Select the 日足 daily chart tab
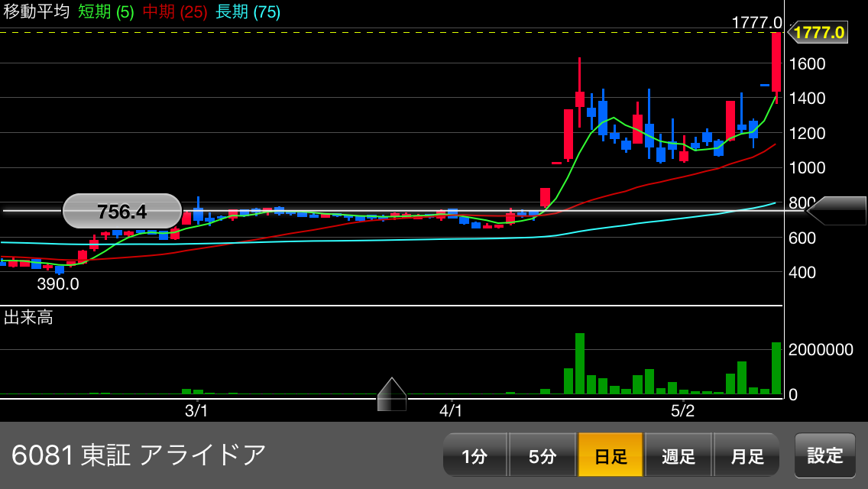Viewport: 868px width, 489px height. (611, 456)
